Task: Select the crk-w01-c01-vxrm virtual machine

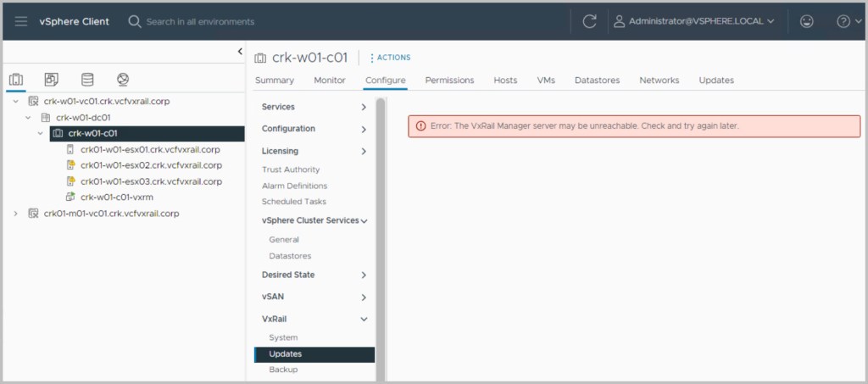Action: (x=117, y=197)
